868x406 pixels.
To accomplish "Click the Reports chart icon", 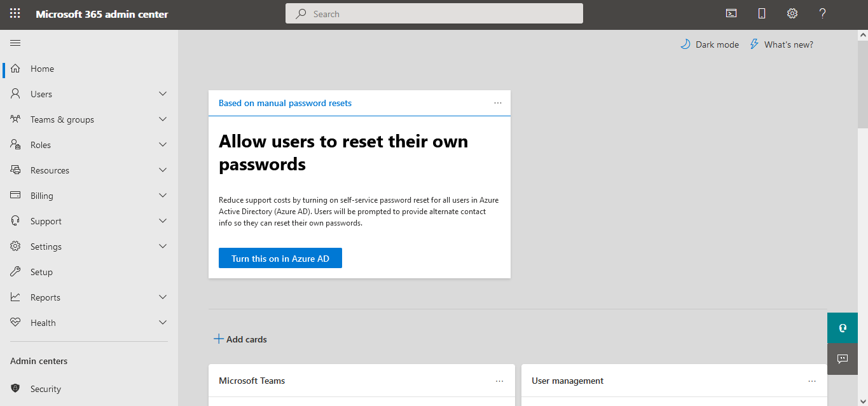I will pos(16,297).
